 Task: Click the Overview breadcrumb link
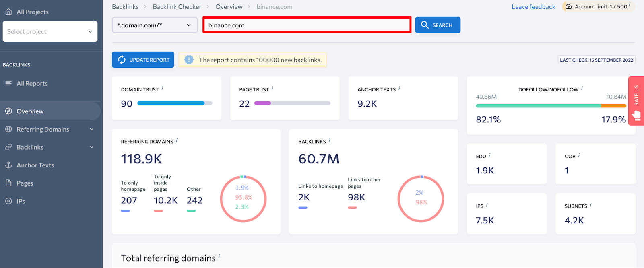pos(229,7)
